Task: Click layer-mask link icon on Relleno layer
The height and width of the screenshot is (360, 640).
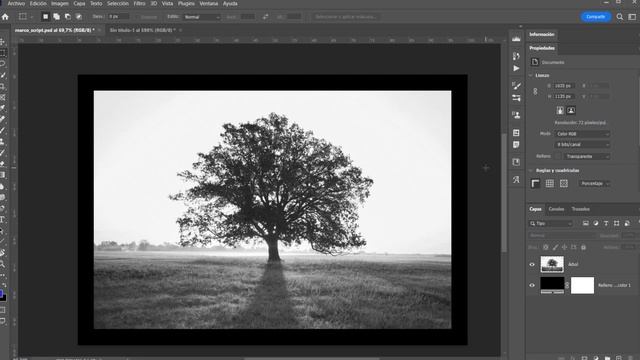Action: click(x=567, y=285)
